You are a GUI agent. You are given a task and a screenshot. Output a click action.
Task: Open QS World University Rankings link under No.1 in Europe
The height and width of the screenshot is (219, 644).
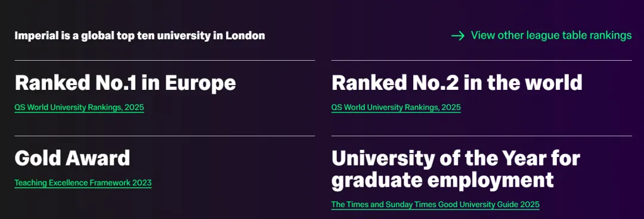point(79,108)
